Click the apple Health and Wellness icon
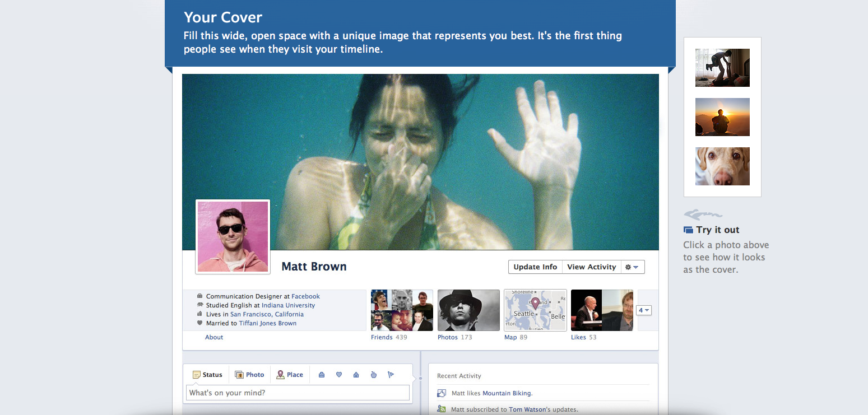Viewport: 868px width, 415px height. (x=374, y=375)
